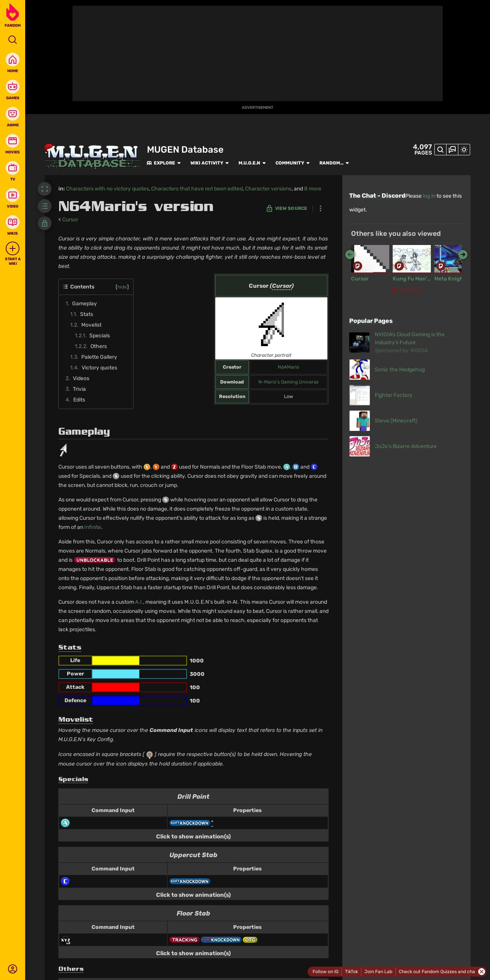Screen dimensions: 490x980
Task: Click the A button icon in Drill Point
Action: click(65, 823)
